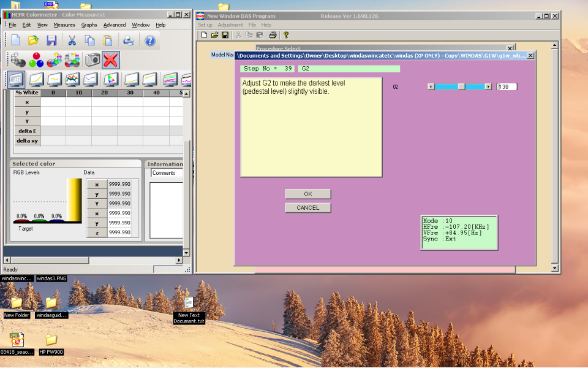Click the camera icon in HCFR toolbar

tap(92, 60)
